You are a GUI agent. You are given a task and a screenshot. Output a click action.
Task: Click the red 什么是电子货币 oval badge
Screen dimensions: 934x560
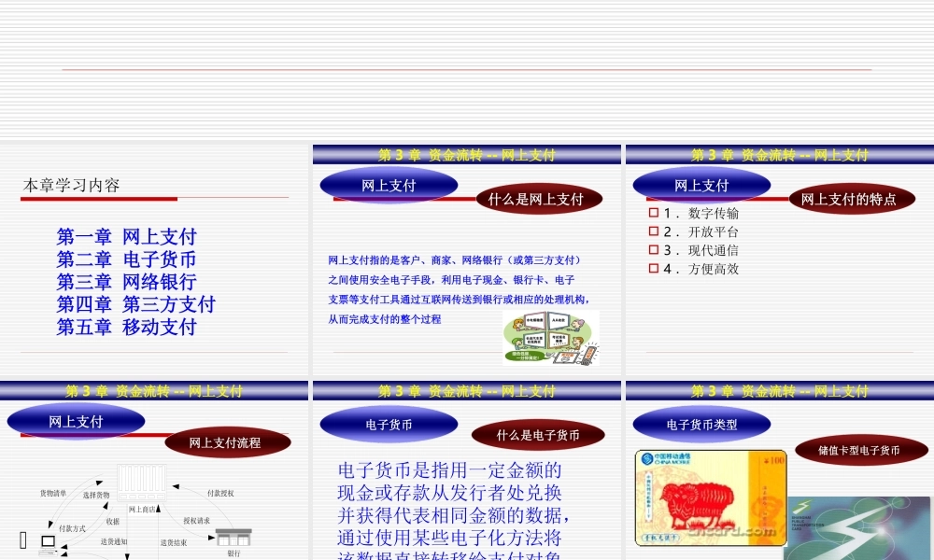(x=540, y=434)
